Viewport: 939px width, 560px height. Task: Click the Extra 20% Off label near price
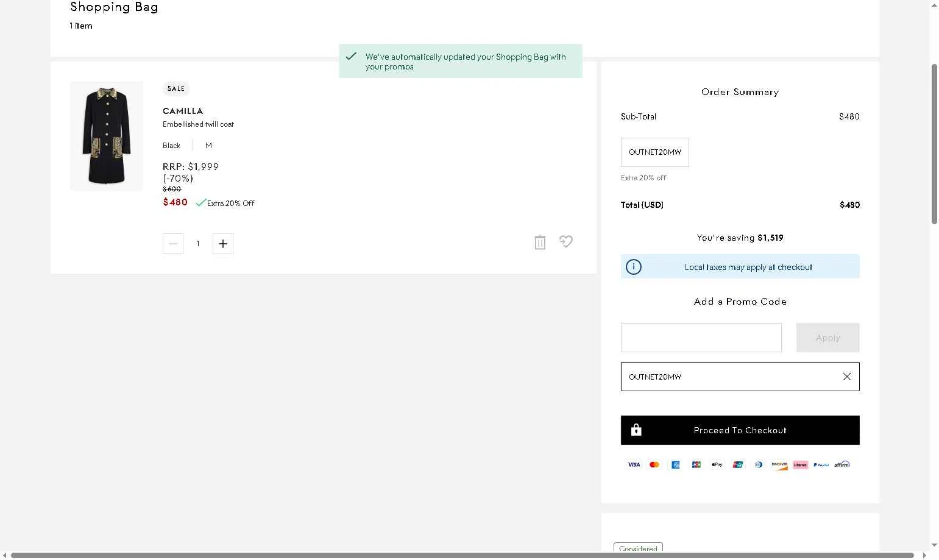231,204
